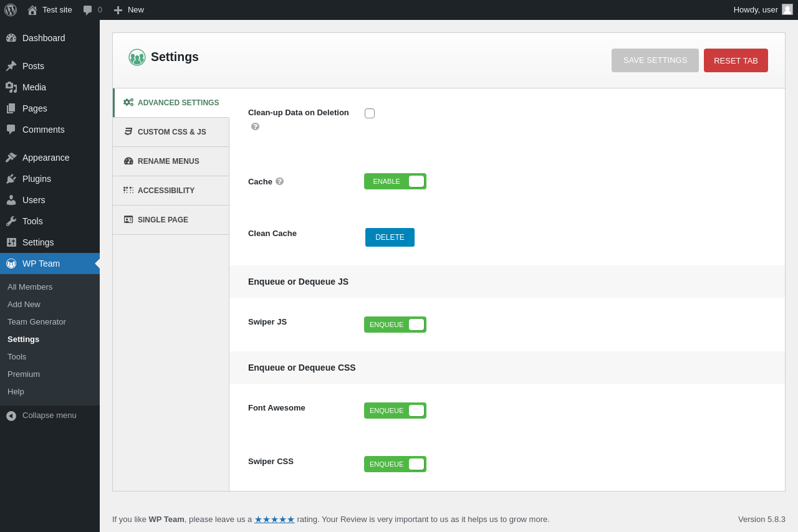The width and height of the screenshot is (798, 532).
Task: Check Clean-up Data on Deletion checkbox
Action: (x=370, y=113)
